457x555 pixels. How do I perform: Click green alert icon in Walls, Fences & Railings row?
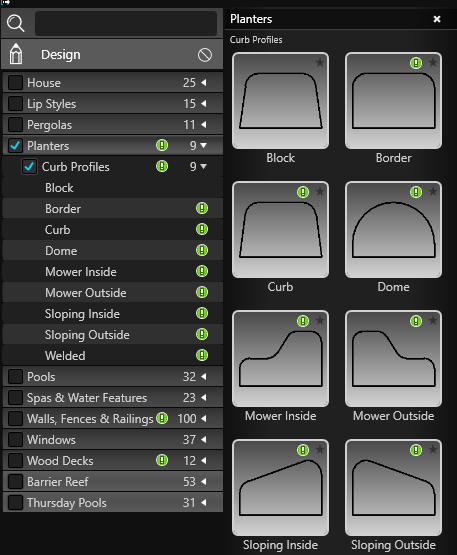click(x=162, y=418)
